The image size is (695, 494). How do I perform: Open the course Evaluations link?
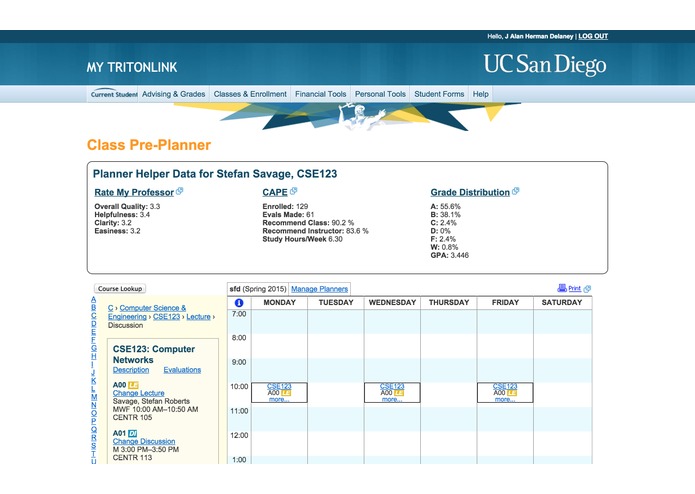182,370
